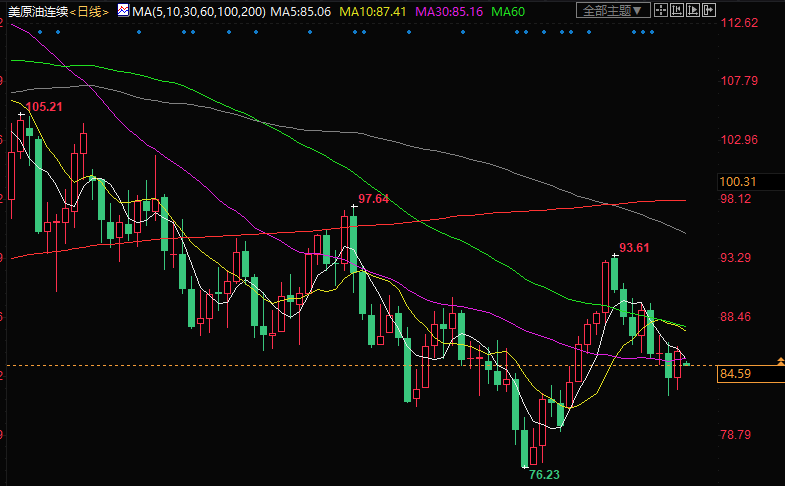Screen dimensions: 785x486
Task: Click the 100.31 price marker on axis
Action: click(x=736, y=182)
